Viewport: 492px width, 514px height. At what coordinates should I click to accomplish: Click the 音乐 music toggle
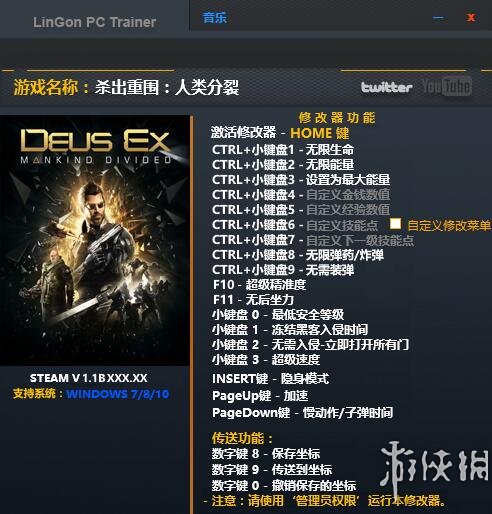tap(215, 17)
